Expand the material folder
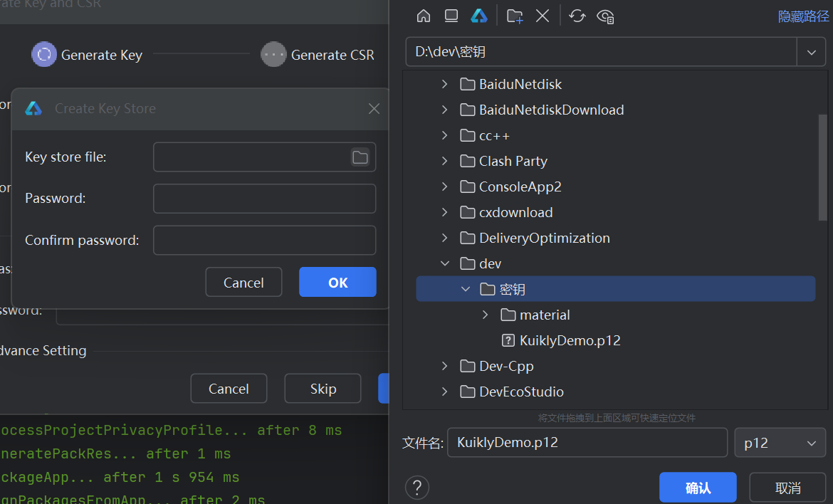The height and width of the screenshot is (504, 833). 485,315
